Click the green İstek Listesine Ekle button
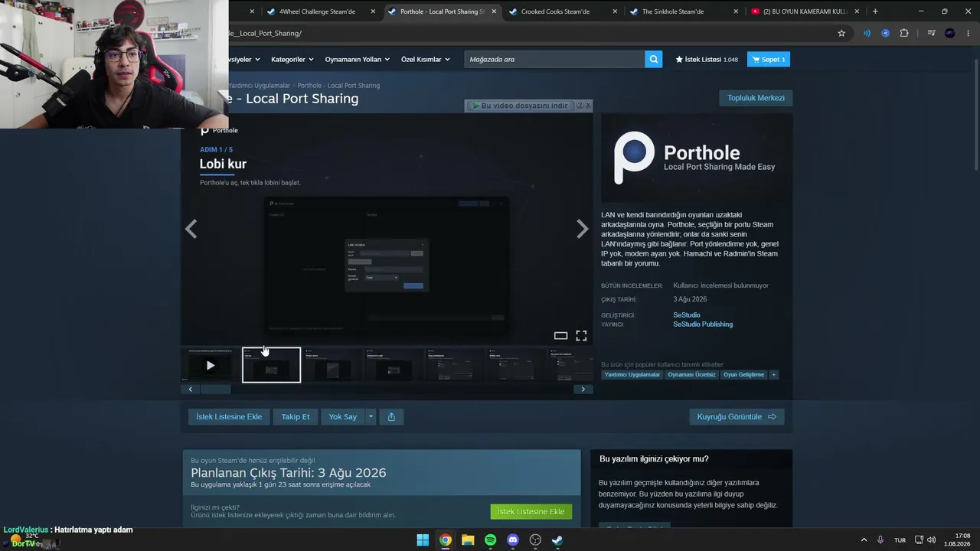Viewport: 980px width, 551px height. pos(531,511)
